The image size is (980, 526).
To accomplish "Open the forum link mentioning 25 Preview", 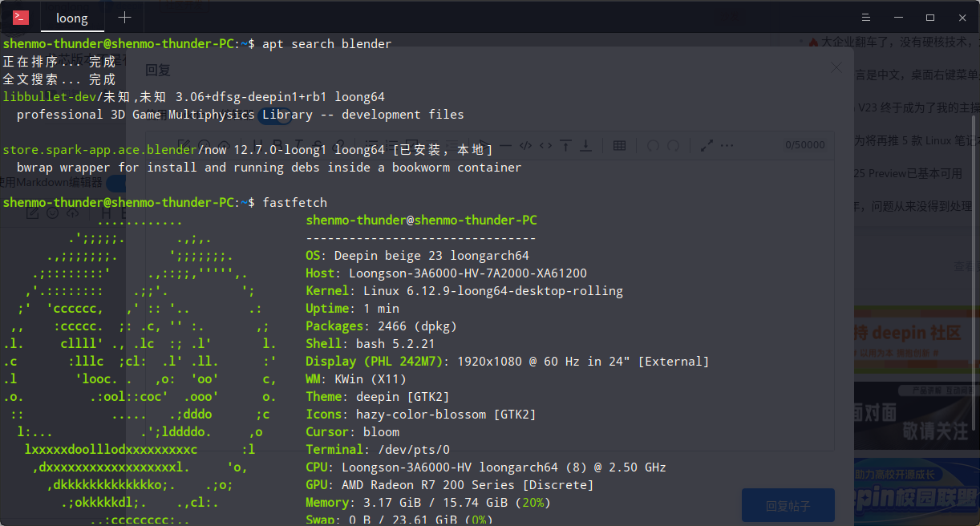I will click(908, 172).
